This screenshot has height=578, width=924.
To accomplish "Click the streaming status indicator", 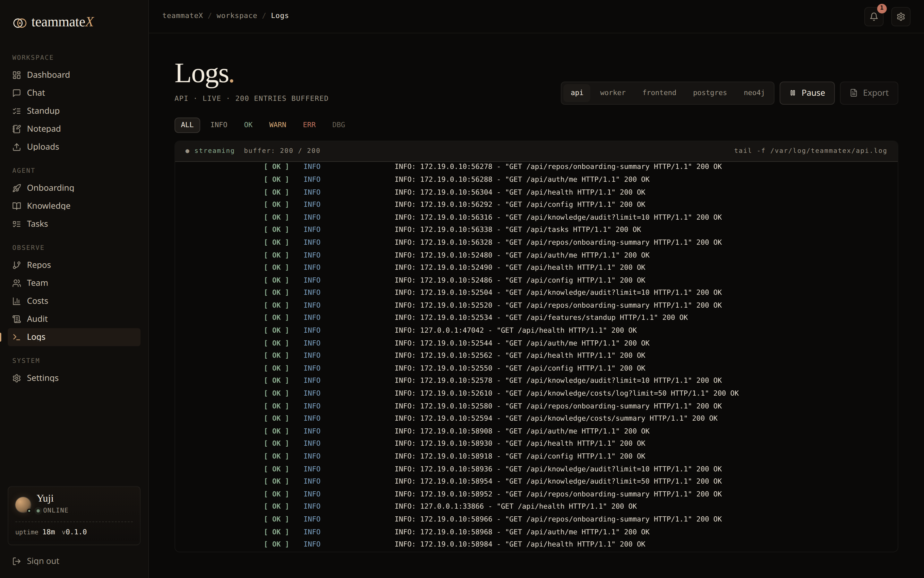I will [210, 151].
